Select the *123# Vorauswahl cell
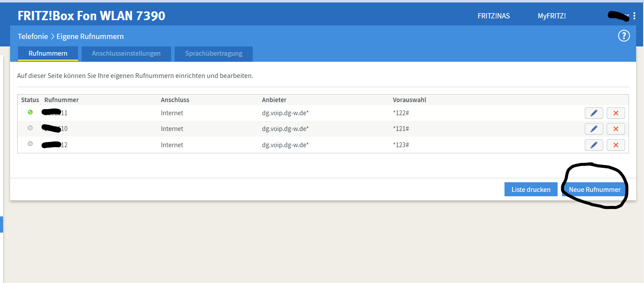Image resolution: width=644 pixels, height=283 pixels. (x=401, y=145)
